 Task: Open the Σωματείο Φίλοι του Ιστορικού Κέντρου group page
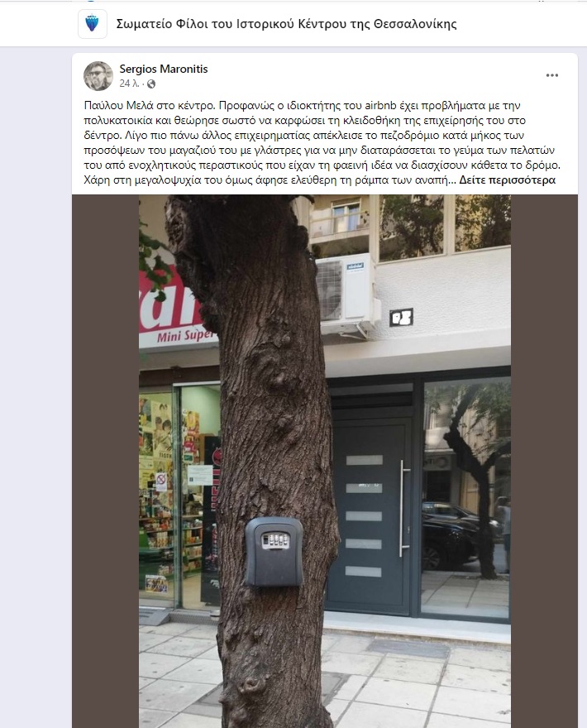[x=286, y=24]
